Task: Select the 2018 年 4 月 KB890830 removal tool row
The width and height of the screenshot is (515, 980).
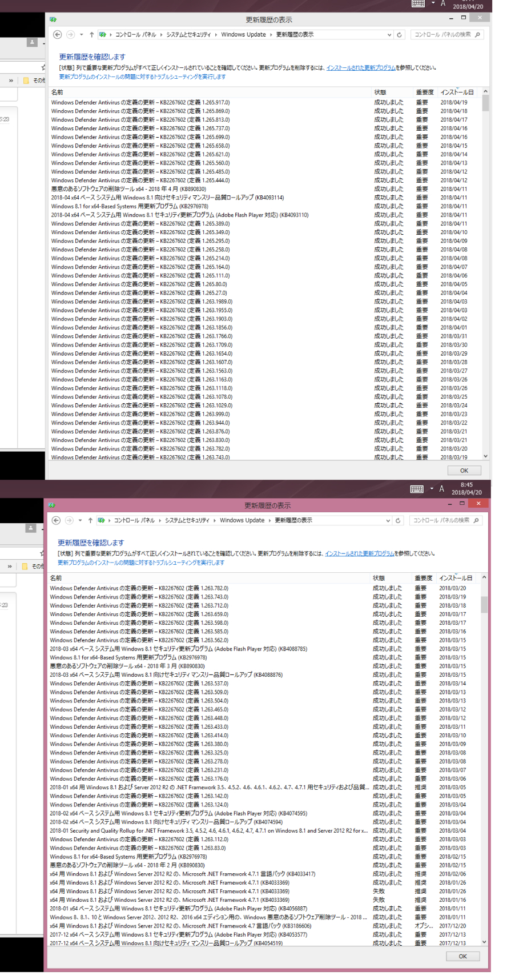Action: pyautogui.click(x=265, y=189)
